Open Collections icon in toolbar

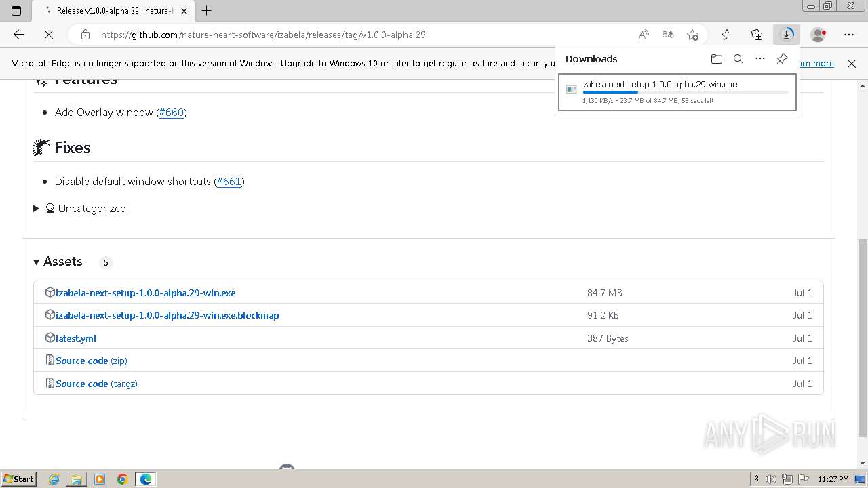pyautogui.click(x=757, y=35)
